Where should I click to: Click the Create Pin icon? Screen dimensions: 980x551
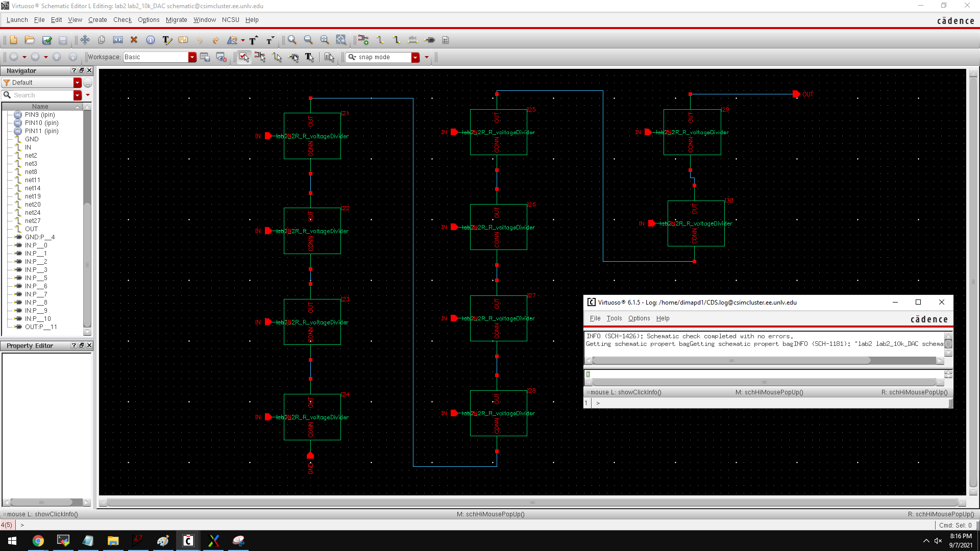tap(430, 40)
